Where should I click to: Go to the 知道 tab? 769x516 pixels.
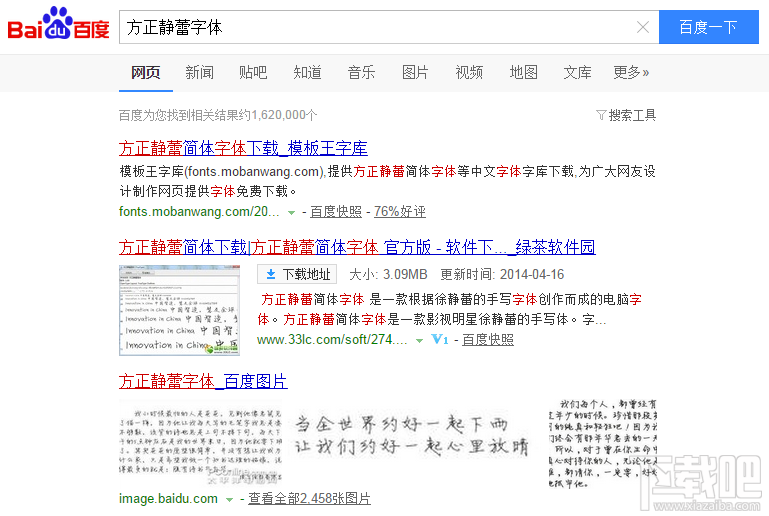click(x=307, y=72)
